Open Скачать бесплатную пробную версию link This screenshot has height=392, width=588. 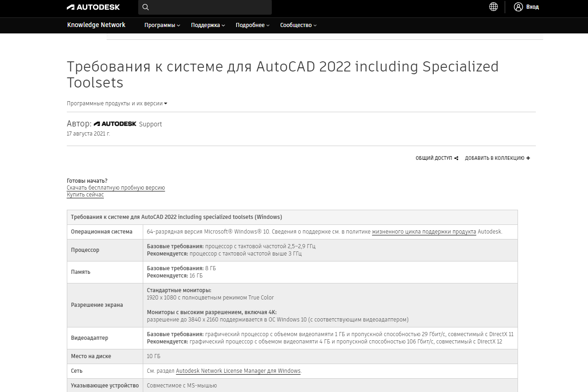[x=116, y=188]
